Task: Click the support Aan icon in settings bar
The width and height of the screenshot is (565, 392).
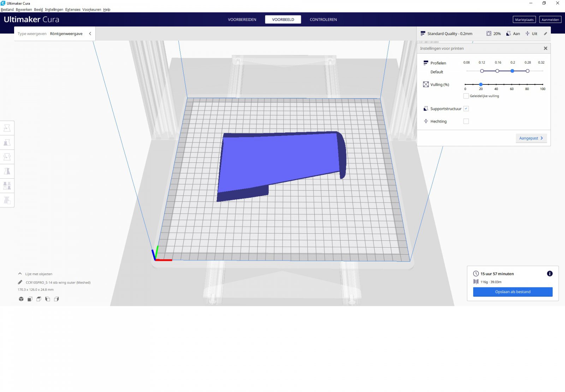Action: pyautogui.click(x=509, y=34)
